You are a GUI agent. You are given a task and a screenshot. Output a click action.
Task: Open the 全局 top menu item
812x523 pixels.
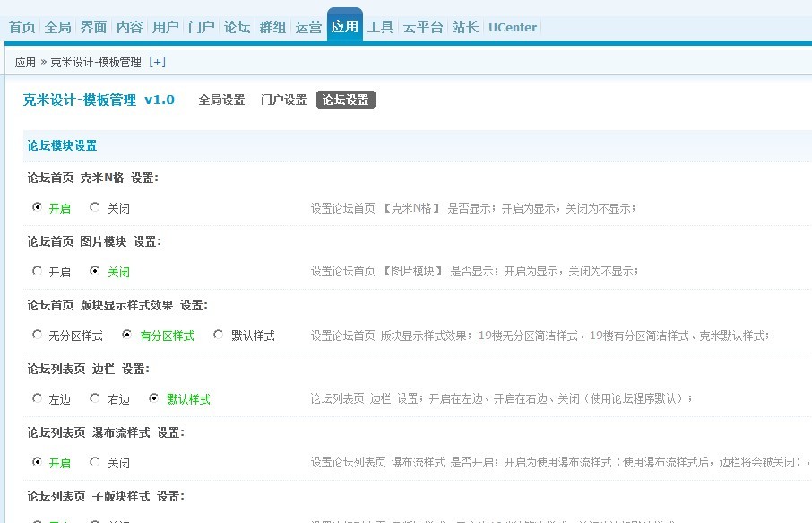(x=57, y=27)
